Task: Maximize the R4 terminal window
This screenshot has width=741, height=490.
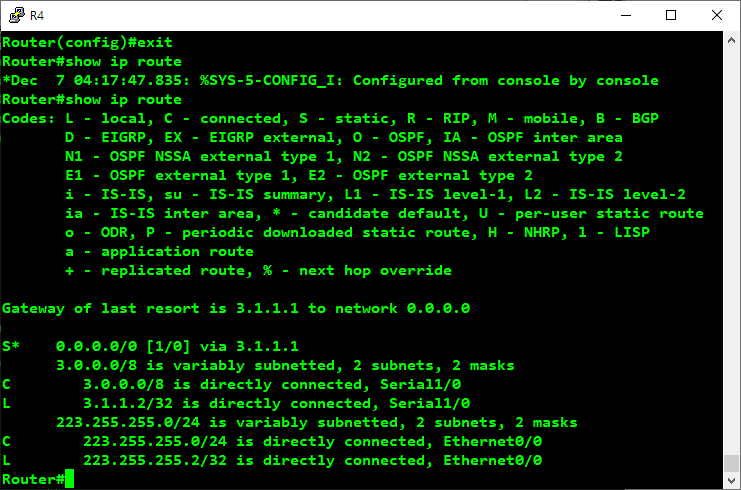Action: pyautogui.click(x=671, y=15)
